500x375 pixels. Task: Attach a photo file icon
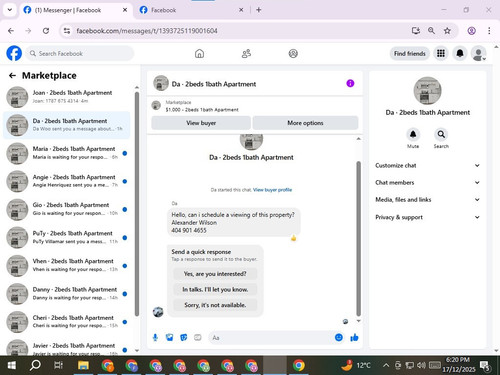tap(170, 338)
